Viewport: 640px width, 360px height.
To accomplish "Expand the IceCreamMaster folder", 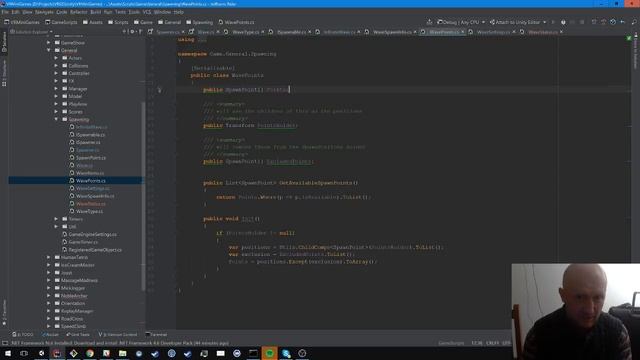I will tap(49, 265).
